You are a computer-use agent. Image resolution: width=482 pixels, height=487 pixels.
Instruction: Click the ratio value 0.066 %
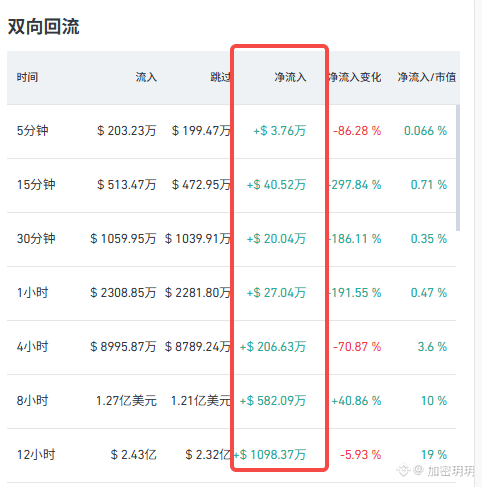[x=425, y=130]
